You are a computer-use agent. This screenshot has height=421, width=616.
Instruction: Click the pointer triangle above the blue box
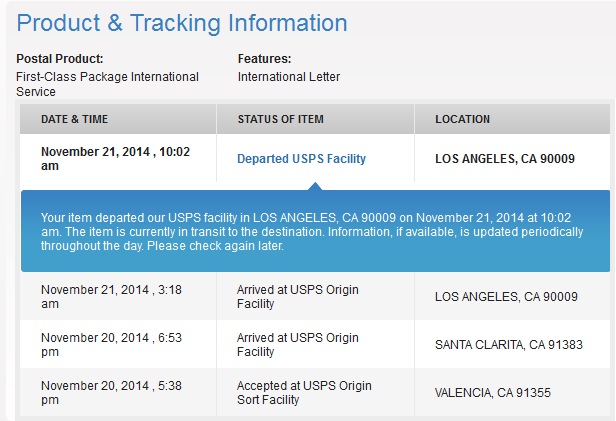click(315, 186)
